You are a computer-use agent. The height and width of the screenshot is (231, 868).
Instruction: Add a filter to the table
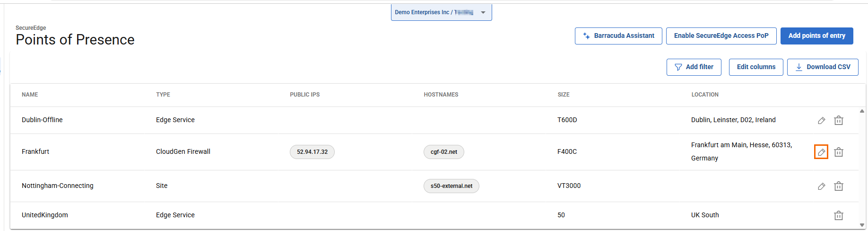(x=694, y=67)
